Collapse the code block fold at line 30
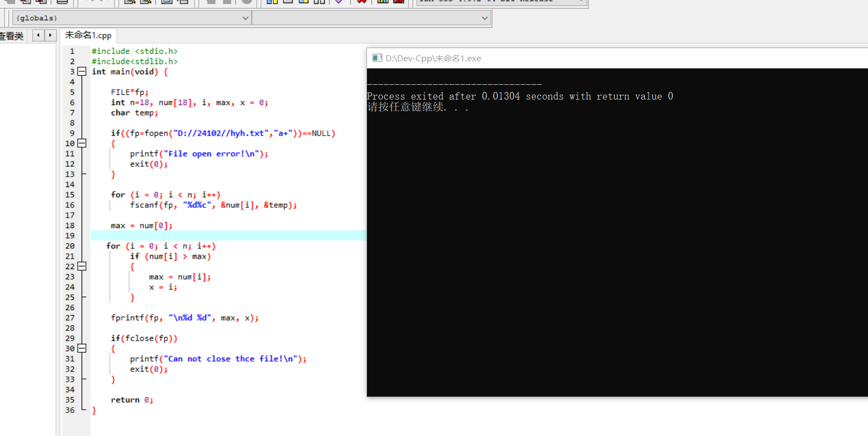868x436 pixels. tap(82, 348)
